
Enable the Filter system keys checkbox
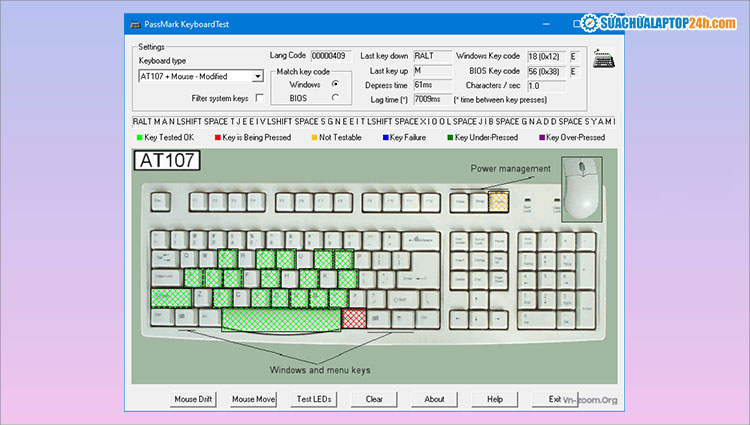click(260, 98)
